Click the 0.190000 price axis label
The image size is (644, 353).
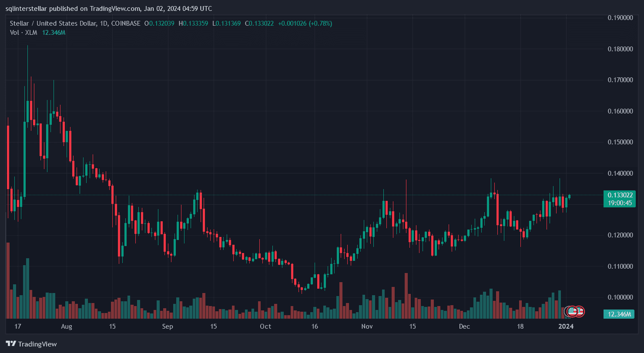620,18
